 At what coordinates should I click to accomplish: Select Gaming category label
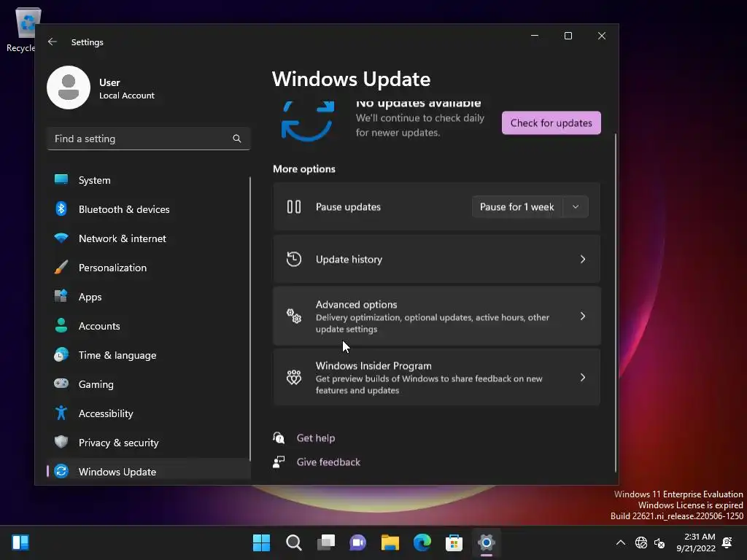tap(96, 384)
